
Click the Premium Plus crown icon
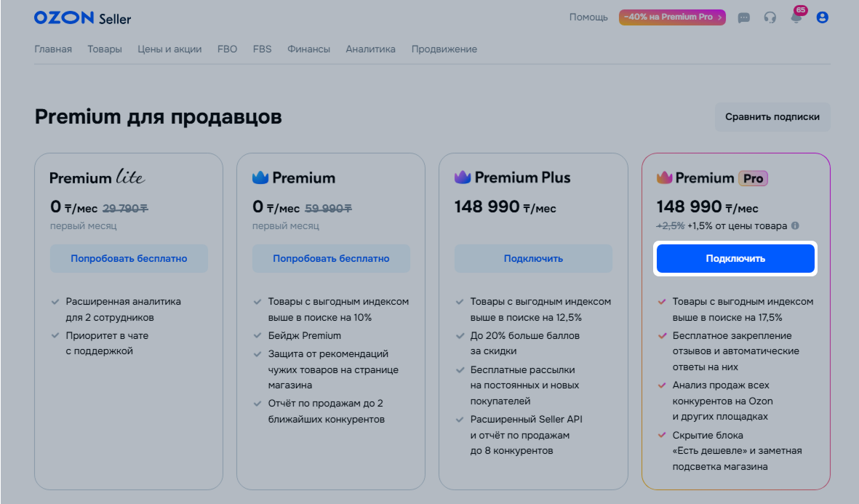point(463,177)
